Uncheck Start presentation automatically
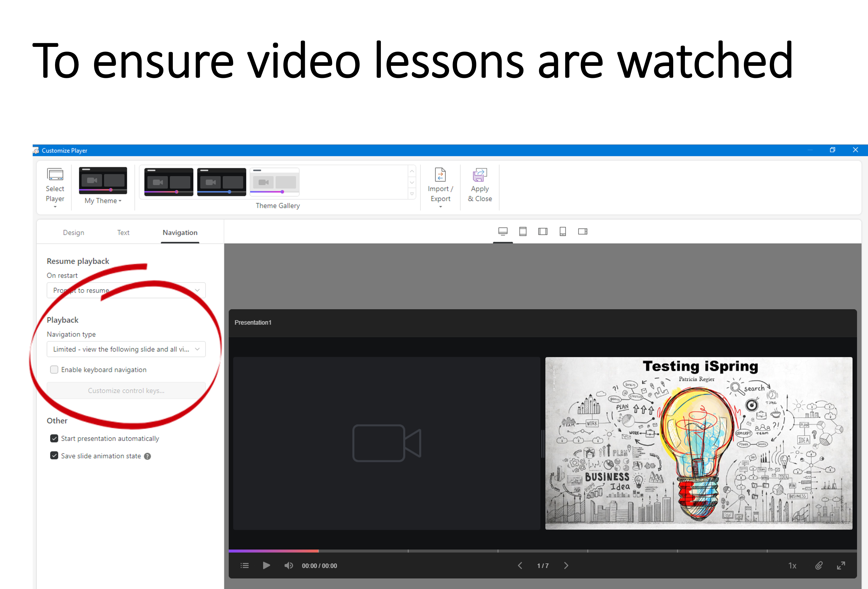This screenshot has width=868, height=589. [x=54, y=438]
